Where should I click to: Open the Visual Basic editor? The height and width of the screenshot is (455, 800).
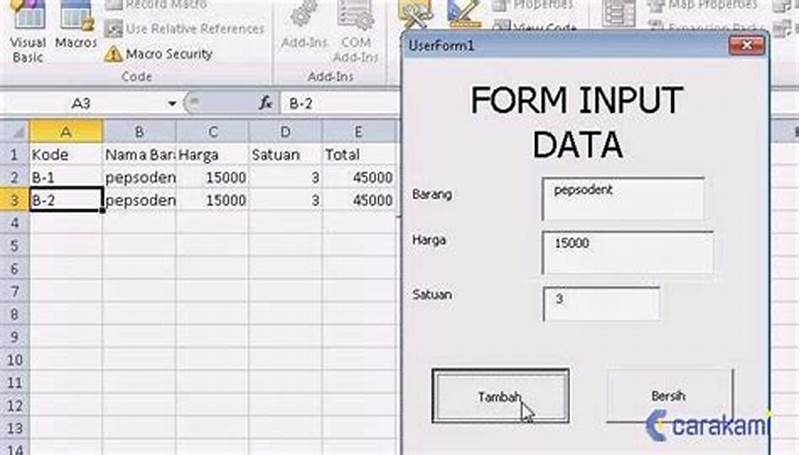[x=28, y=32]
